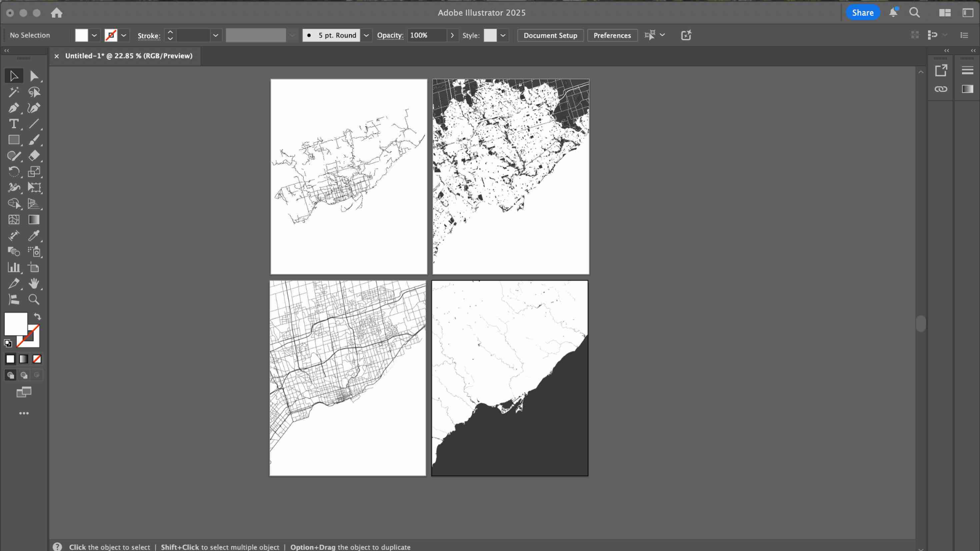
Task: Open Preferences from the control bar
Action: pyautogui.click(x=612, y=35)
